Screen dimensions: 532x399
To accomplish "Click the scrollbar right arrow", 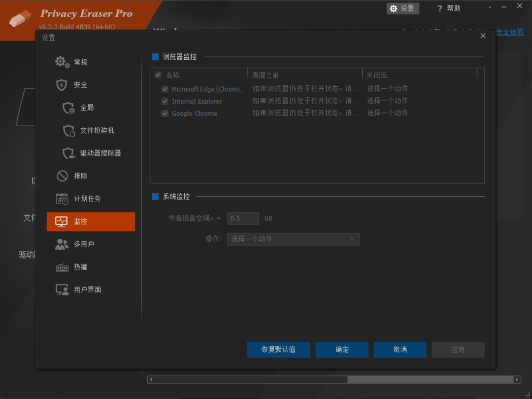I will pyautogui.click(x=517, y=380).
